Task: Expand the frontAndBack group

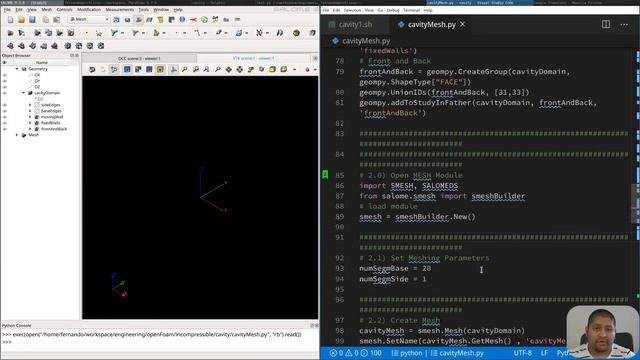Action: point(30,129)
